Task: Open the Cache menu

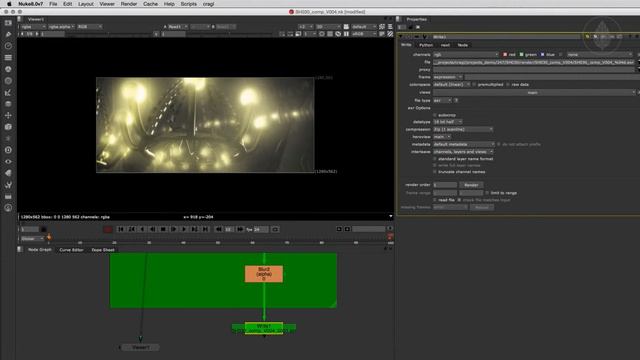Action: click(150, 4)
